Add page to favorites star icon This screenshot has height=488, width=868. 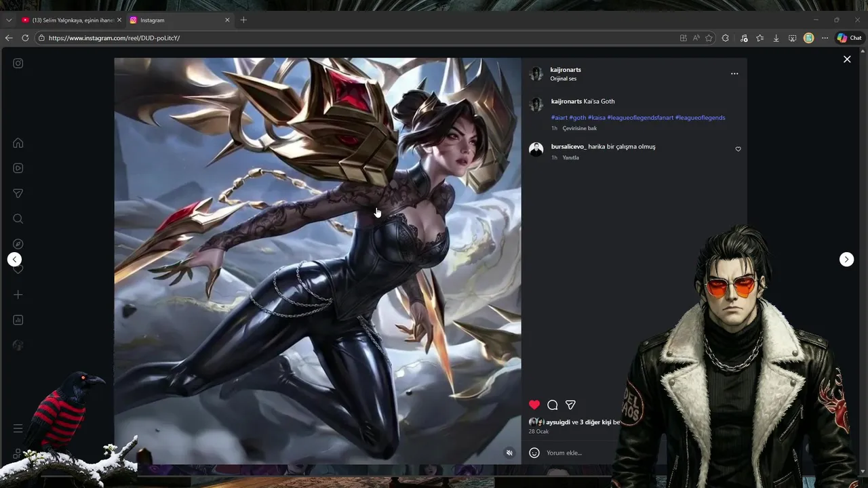click(709, 38)
